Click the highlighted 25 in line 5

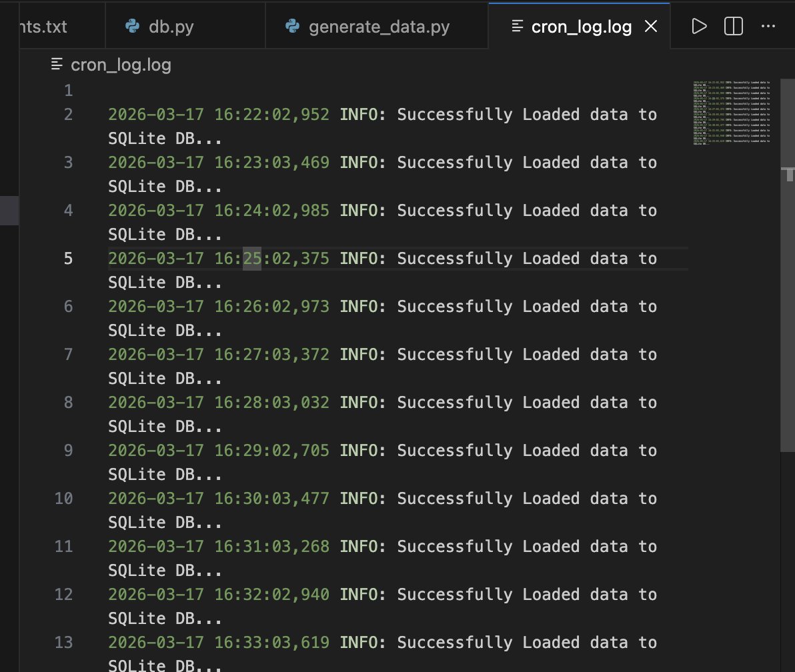click(252, 259)
